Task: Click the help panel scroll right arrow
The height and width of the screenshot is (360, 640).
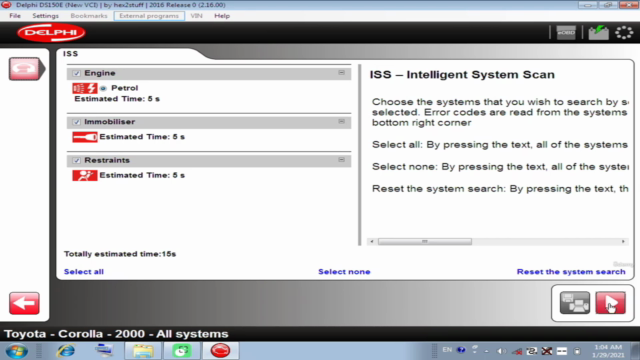Action: 623,242
